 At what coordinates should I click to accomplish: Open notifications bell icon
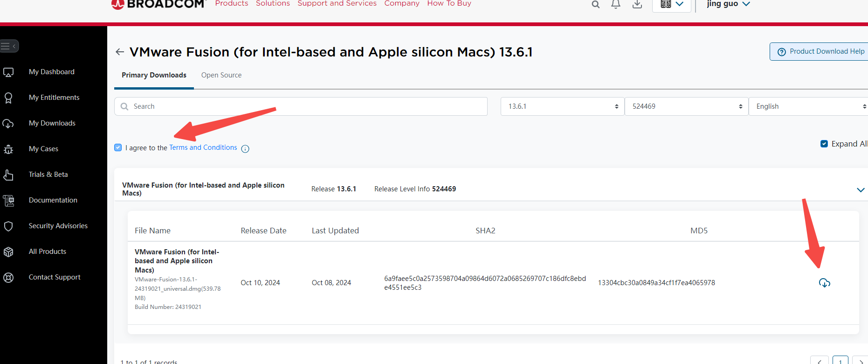point(616,4)
